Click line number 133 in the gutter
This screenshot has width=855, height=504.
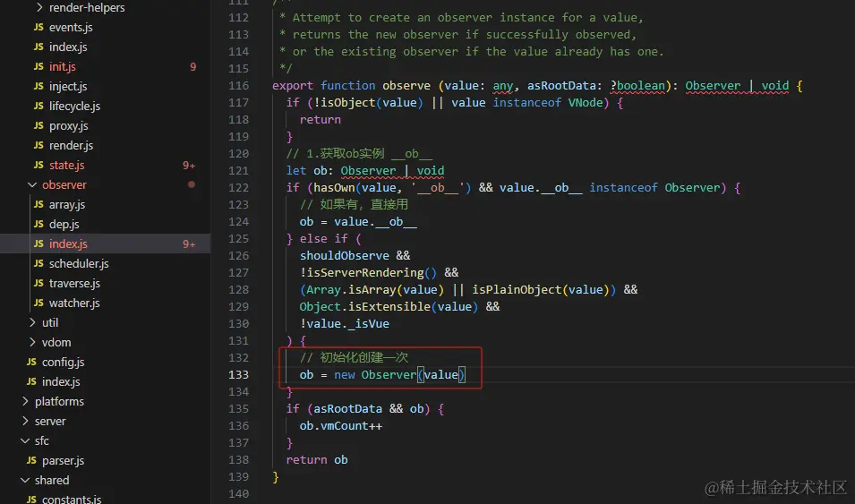238,375
